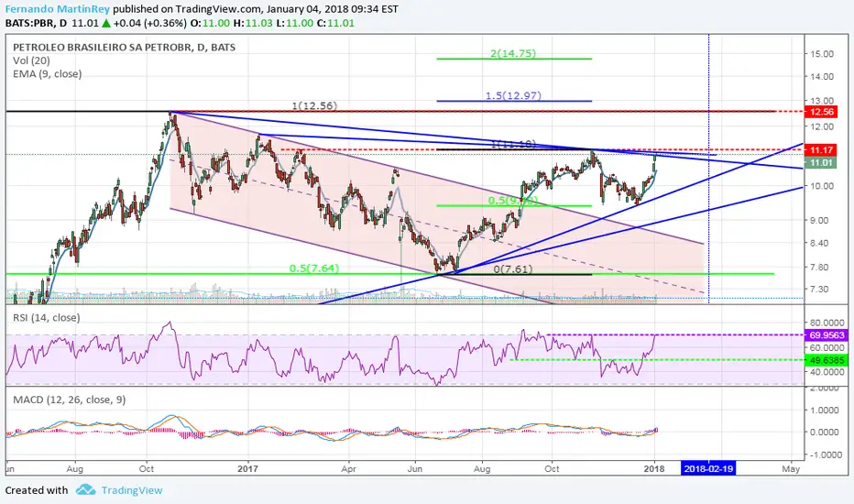
Task: Click the TradingView cloud logo icon
Action: click(85, 490)
